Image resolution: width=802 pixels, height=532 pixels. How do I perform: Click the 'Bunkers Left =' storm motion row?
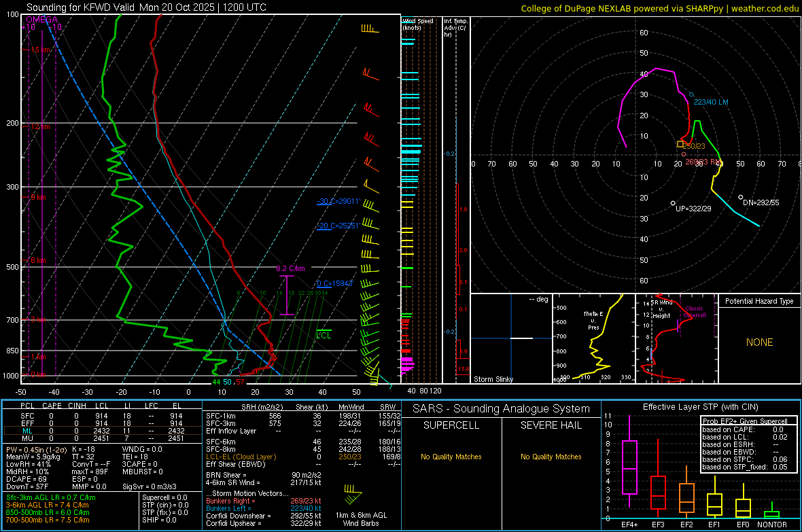point(264,508)
